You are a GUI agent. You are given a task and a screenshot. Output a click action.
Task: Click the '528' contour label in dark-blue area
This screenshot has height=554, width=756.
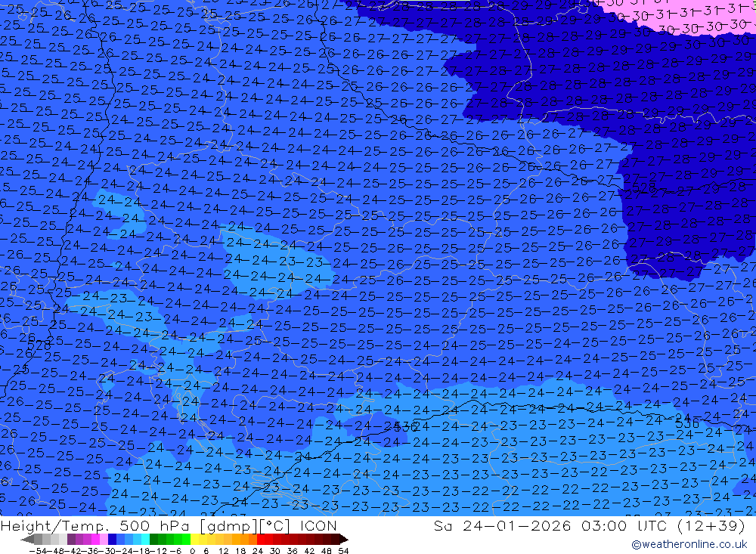click(x=643, y=187)
